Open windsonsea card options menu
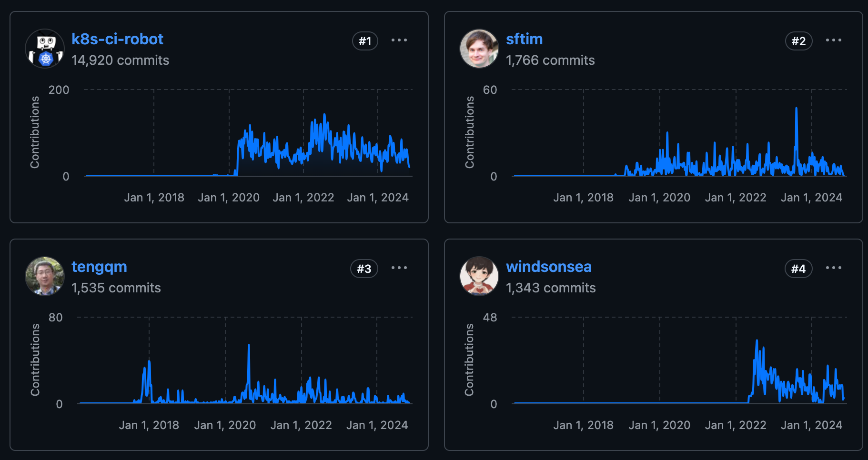Viewport: 868px width, 460px height. click(833, 268)
